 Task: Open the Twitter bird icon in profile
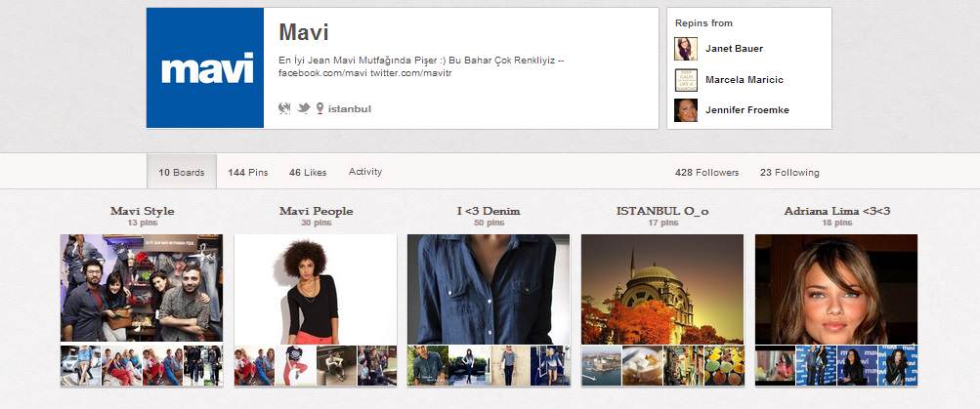pyautogui.click(x=304, y=108)
